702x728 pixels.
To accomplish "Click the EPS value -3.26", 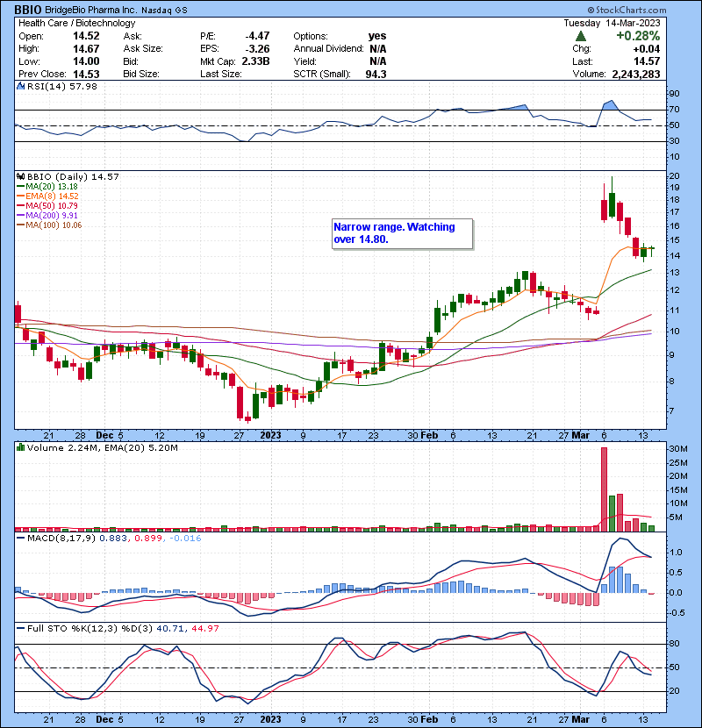I will click(257, 49).
